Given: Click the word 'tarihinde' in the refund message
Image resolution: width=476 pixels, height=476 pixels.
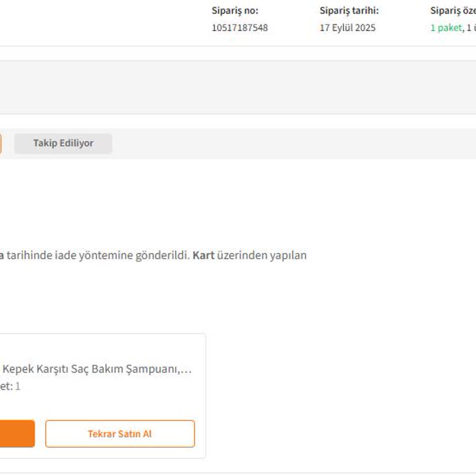Looking at the screenshot, I should (29, 255).
